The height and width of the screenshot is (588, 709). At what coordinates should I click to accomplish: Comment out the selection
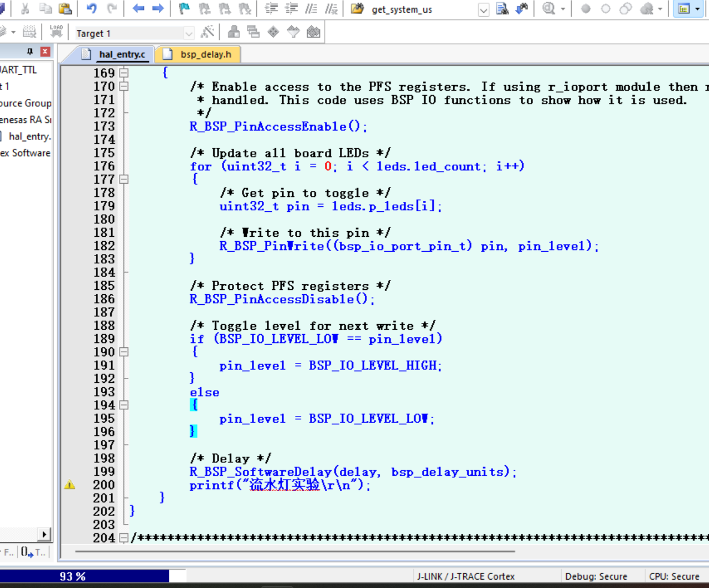[311, 9]
